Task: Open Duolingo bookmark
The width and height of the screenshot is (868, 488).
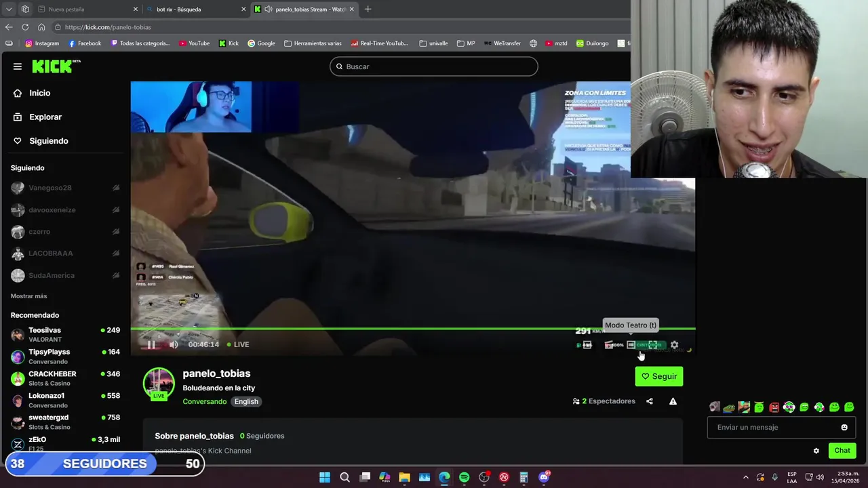Action: (x=592, y=43)
